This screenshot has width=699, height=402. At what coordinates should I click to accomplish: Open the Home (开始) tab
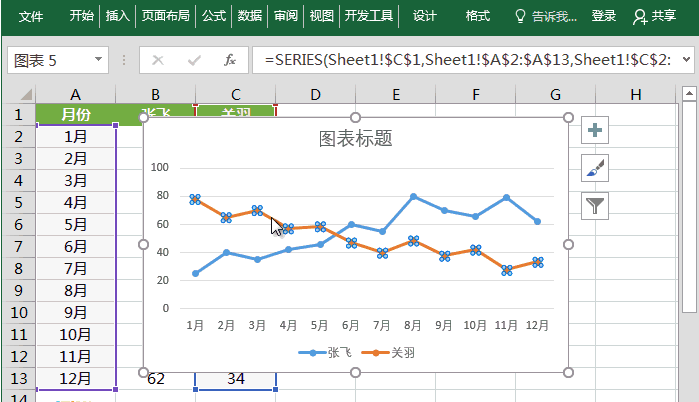point(82,16)
